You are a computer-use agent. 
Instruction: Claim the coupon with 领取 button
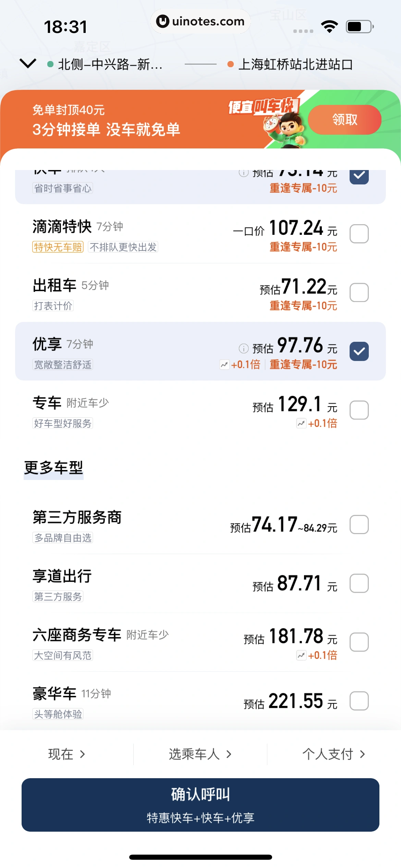(x=344, y=120)
